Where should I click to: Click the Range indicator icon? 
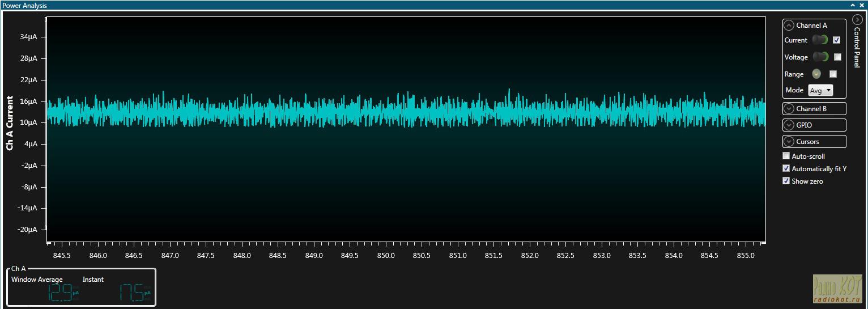click(x=816, y=74)
